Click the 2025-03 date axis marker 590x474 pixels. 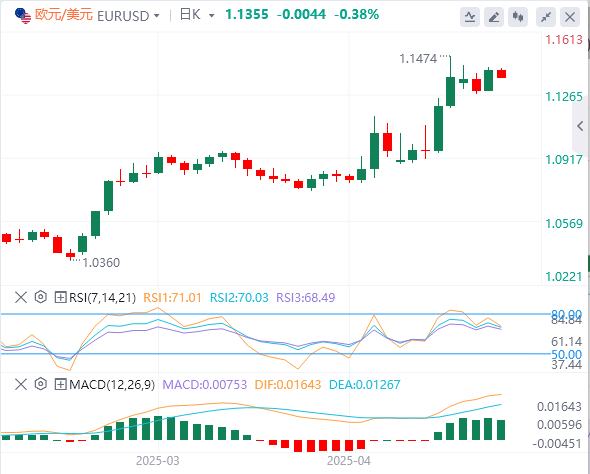tap(158, 460)
